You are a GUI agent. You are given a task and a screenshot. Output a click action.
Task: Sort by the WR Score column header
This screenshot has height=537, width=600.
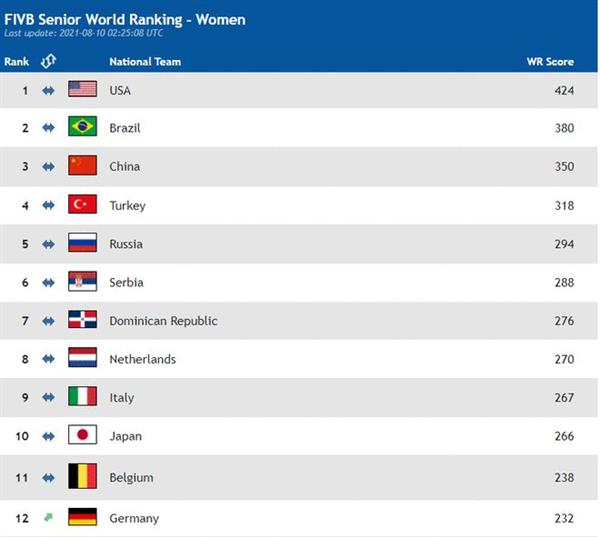(550, 62)
